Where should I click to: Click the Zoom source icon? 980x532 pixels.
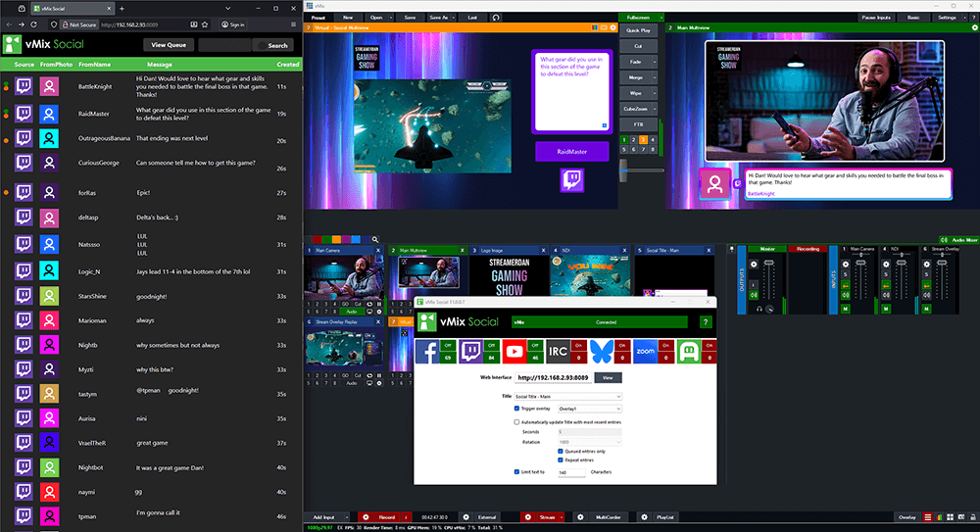(x=645, y=351)
